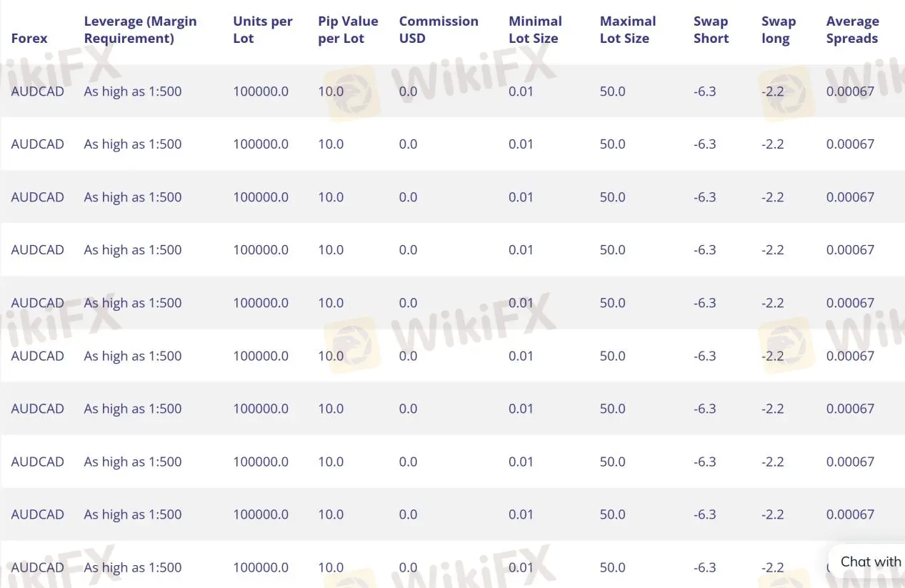The width and height of the screenshot is (905, 588).
Task: Click first row's -6.3 swap short value
Action: pyautogui.click(x=704, y=91)
